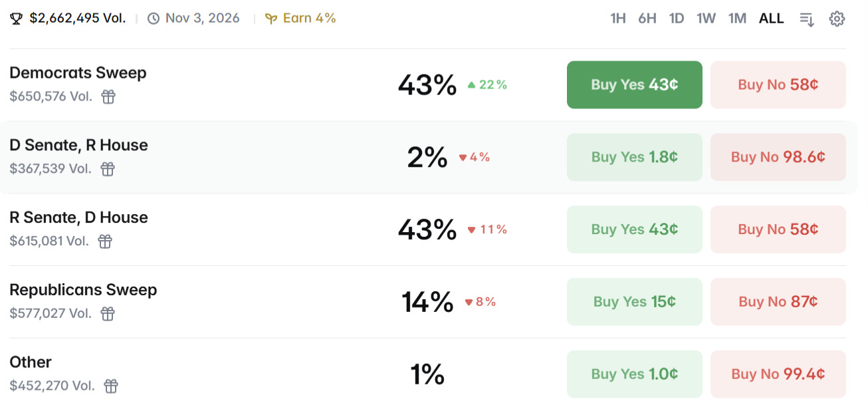Click the gift icon under Democrats Sweep
Screen dimensions: 868x403
108,97
